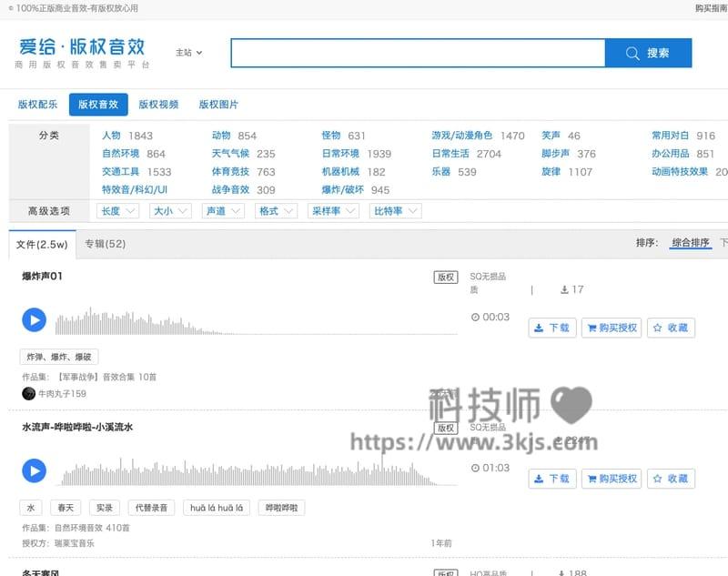The height and width of the screenshot is (576, 728).
Task: Open the 特效音/科幻/UI category
Action: 135,190
